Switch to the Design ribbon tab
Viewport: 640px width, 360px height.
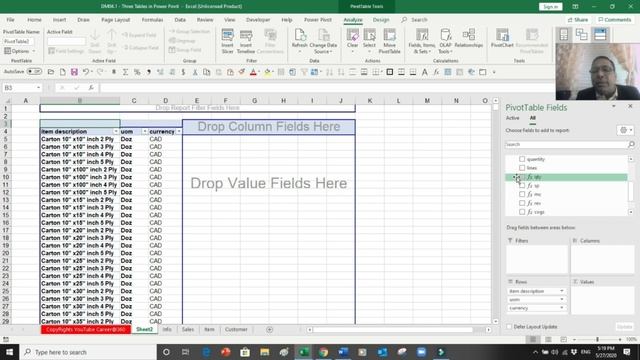(x=381, y=20)
